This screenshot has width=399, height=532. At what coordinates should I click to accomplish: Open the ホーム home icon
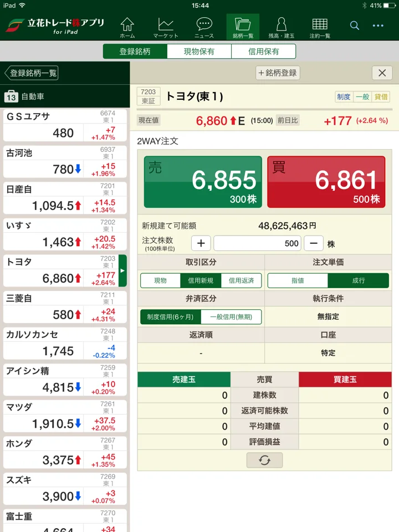127,27
